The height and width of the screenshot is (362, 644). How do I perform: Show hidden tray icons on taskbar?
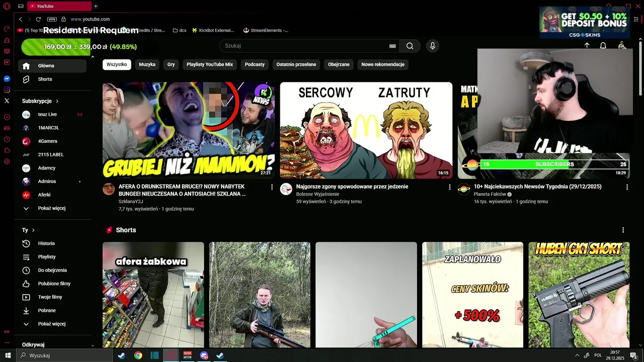[x=577, y=355]
